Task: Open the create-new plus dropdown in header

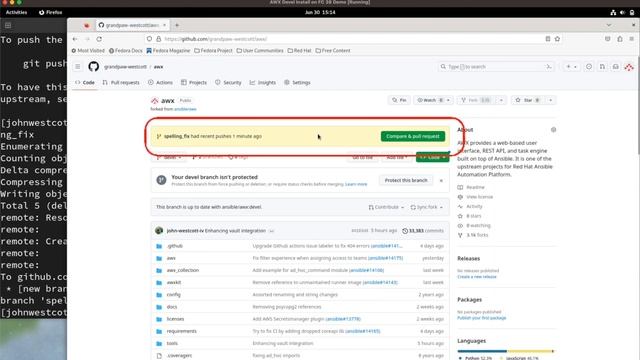Action: pos(571,67)
